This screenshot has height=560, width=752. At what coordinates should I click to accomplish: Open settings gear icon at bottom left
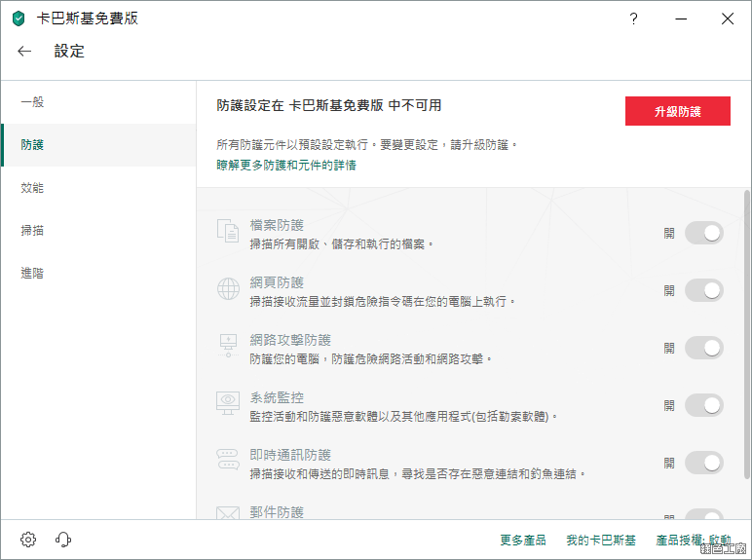28,540
